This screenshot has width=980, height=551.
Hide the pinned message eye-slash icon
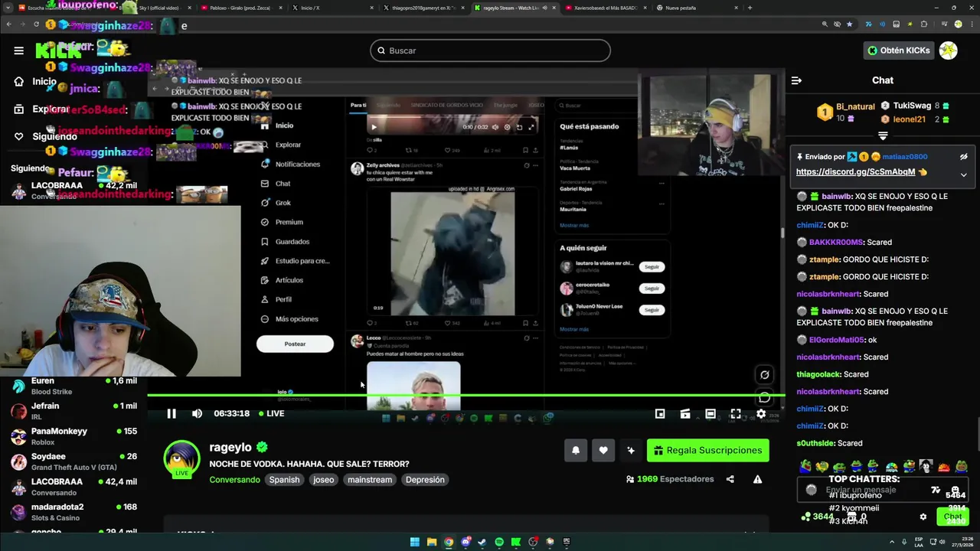[963, 157]
